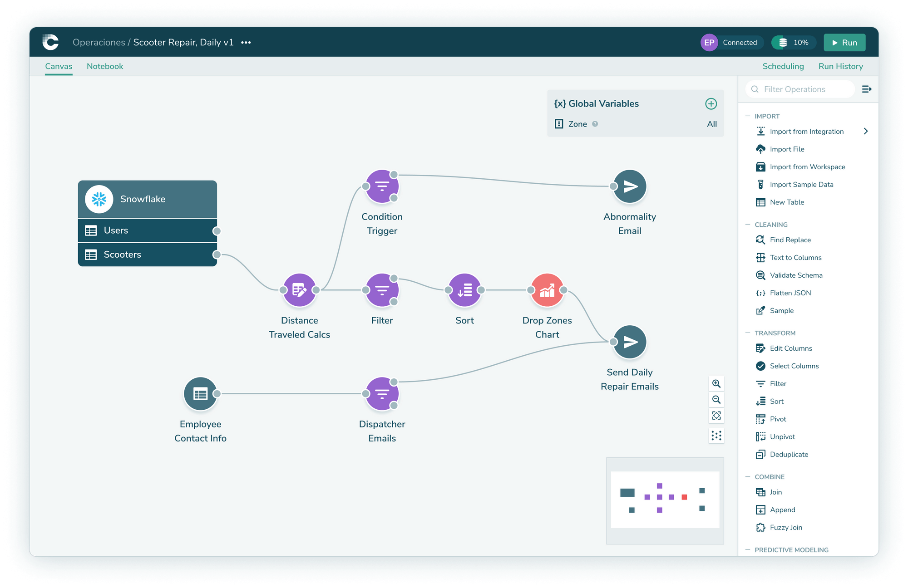
Task: Click the Run button
Action: (x=844, y=42)
